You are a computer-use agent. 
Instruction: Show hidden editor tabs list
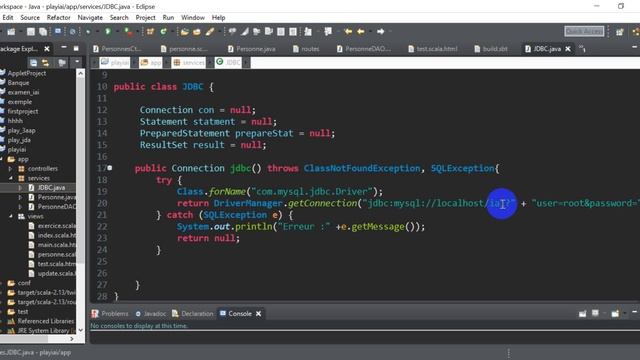click(582, 49)
